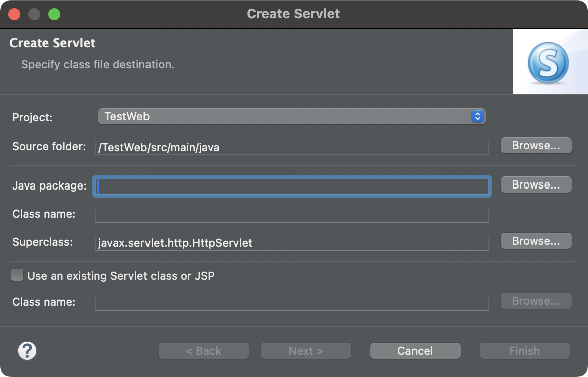588x377 pixels.
Task: Enable Use an existing Servlet class checkbox
Action: 17,275
